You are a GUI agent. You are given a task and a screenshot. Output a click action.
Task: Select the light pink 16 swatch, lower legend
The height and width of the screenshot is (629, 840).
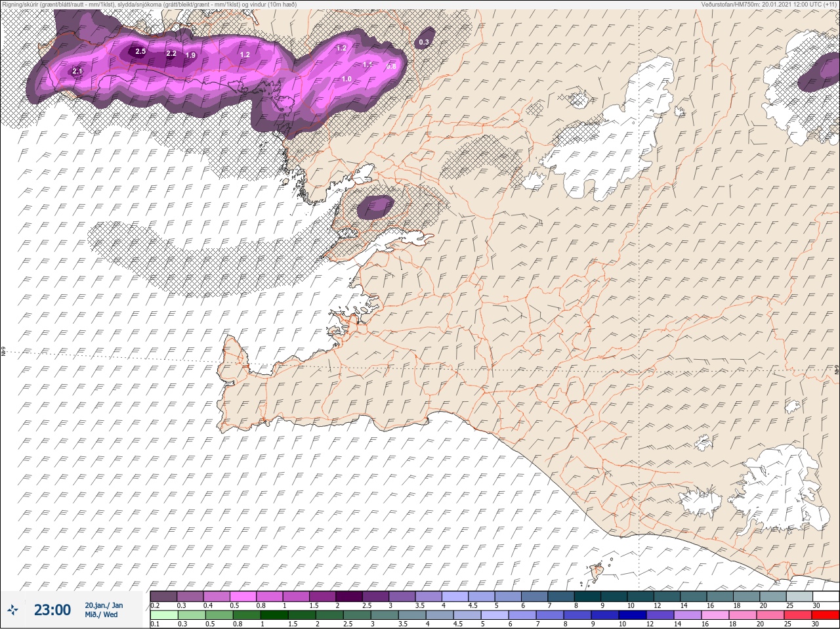pos(716,615)
